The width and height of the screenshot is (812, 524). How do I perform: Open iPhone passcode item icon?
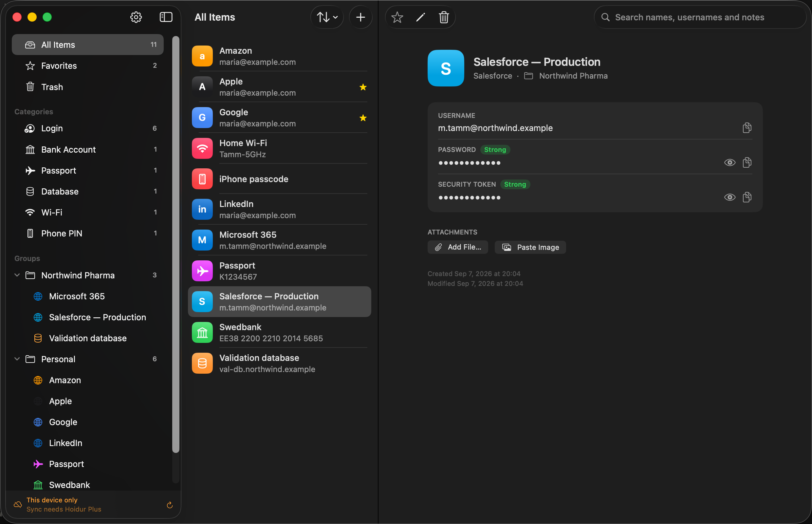click(202, 179)
